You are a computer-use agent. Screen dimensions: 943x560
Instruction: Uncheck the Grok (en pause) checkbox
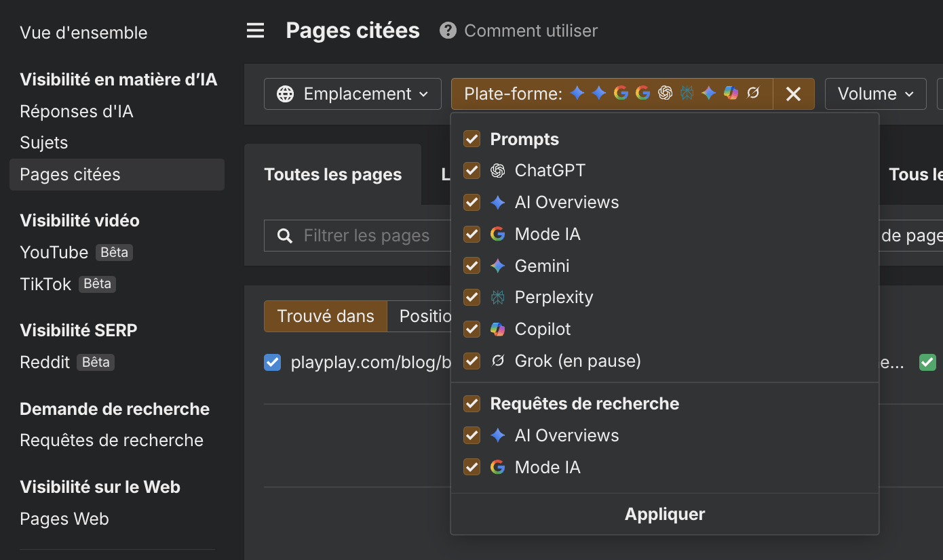pos(471,361)
